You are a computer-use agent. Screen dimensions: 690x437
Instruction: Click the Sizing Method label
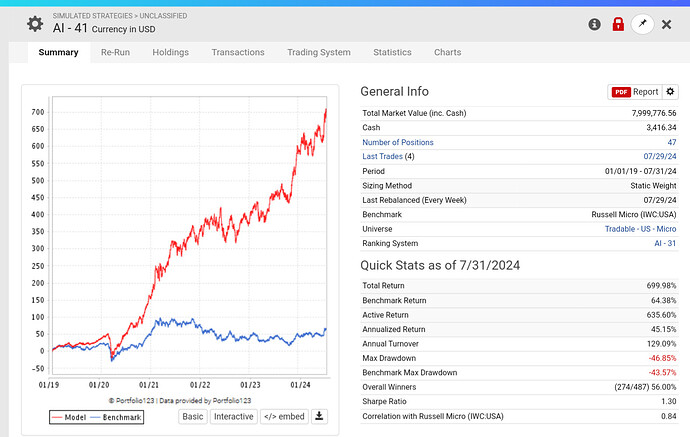click(x=387, y=186)
